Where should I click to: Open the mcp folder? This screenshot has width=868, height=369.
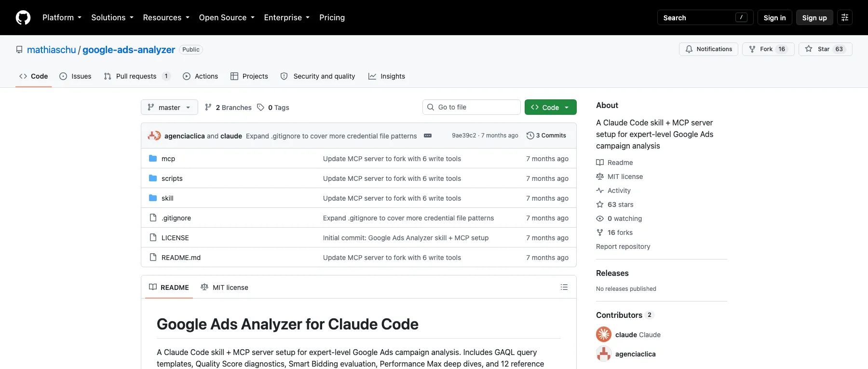pyautogui.click(x=168, y=159)
